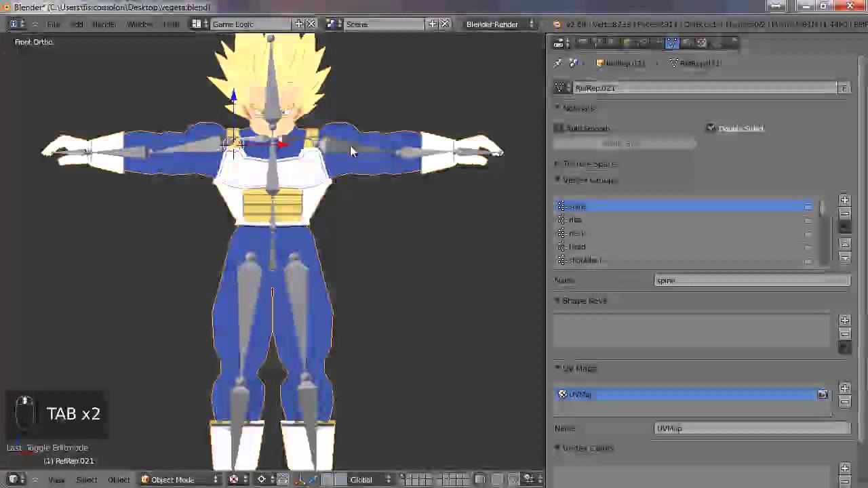This screenshot has width=868, height=488.
Task: Delete the Game Logic screen layout
Action: tap(311, 24)
